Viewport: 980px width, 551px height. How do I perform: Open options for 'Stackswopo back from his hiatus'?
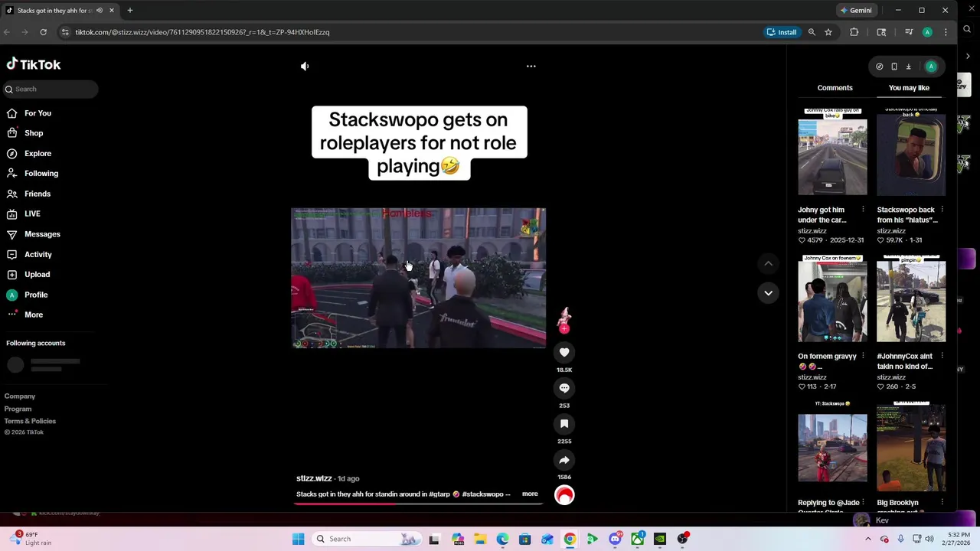tap(942, 210)
